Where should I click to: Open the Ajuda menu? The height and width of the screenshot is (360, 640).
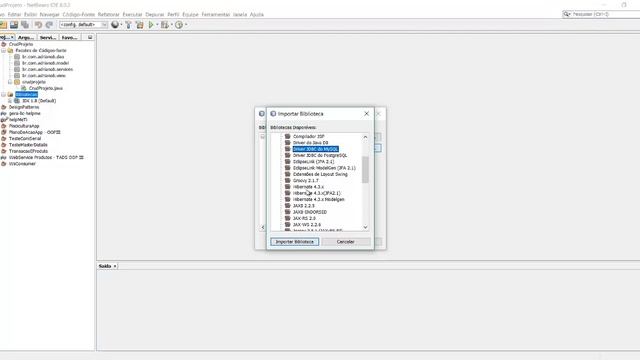click(x=256, y=14)
